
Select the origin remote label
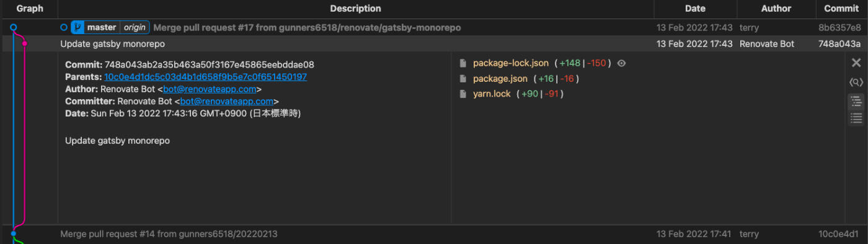(x=134, y=28)
